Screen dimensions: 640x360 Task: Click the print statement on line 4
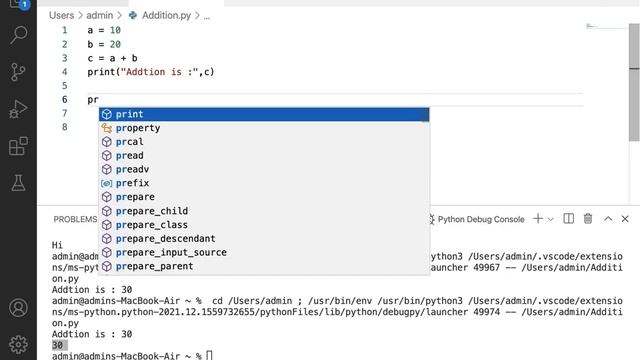point(151,72)
